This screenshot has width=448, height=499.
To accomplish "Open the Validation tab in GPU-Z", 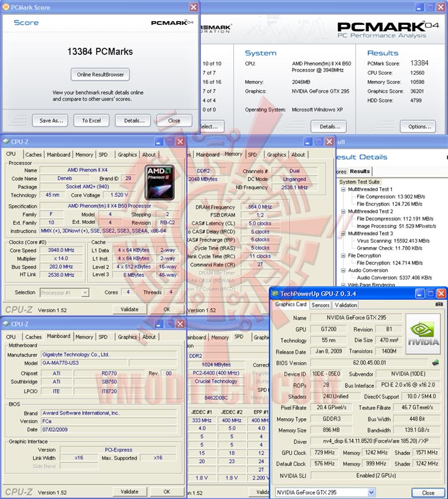I will pyautogui.click(x=345, y=305).
